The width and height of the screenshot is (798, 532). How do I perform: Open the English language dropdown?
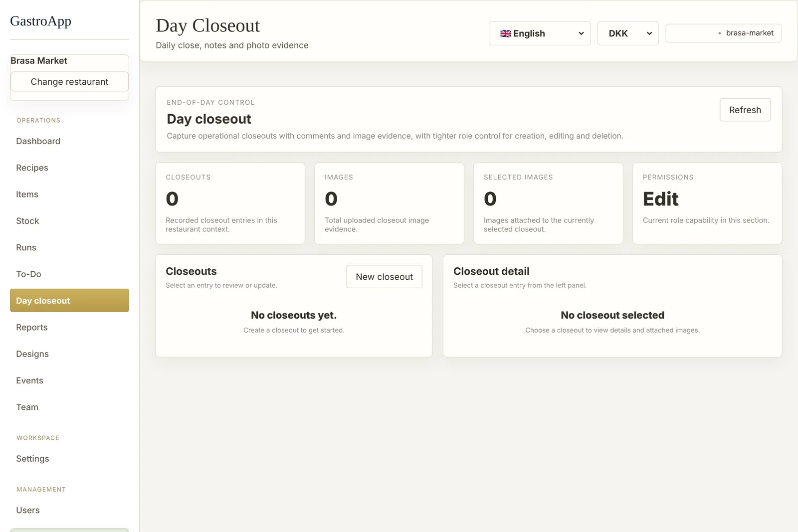(540, 33)
